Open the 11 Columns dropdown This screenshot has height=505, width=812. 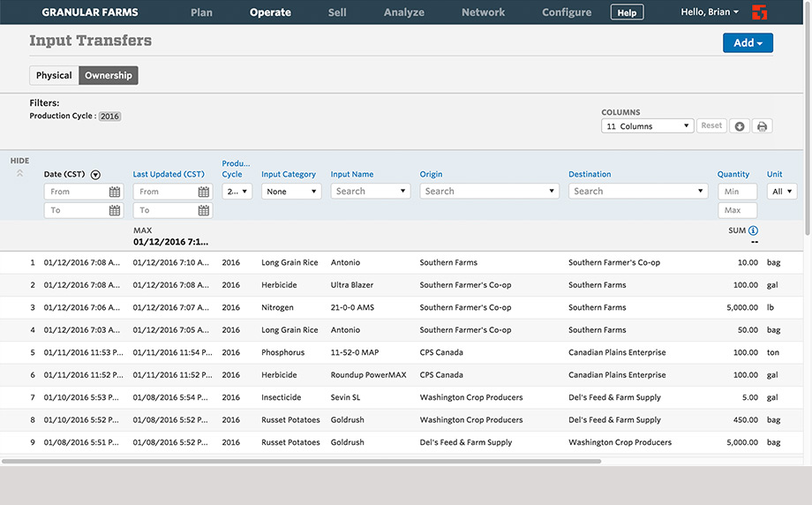[x=647, y=126]
